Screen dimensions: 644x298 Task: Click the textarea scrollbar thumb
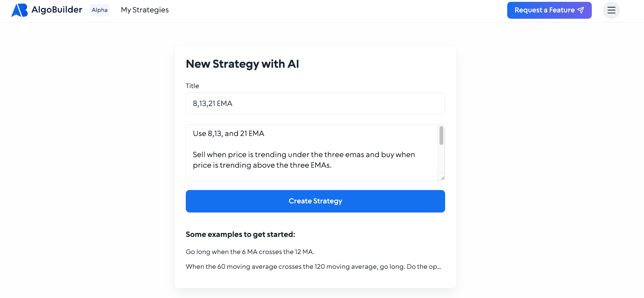(x=441, y=136)
